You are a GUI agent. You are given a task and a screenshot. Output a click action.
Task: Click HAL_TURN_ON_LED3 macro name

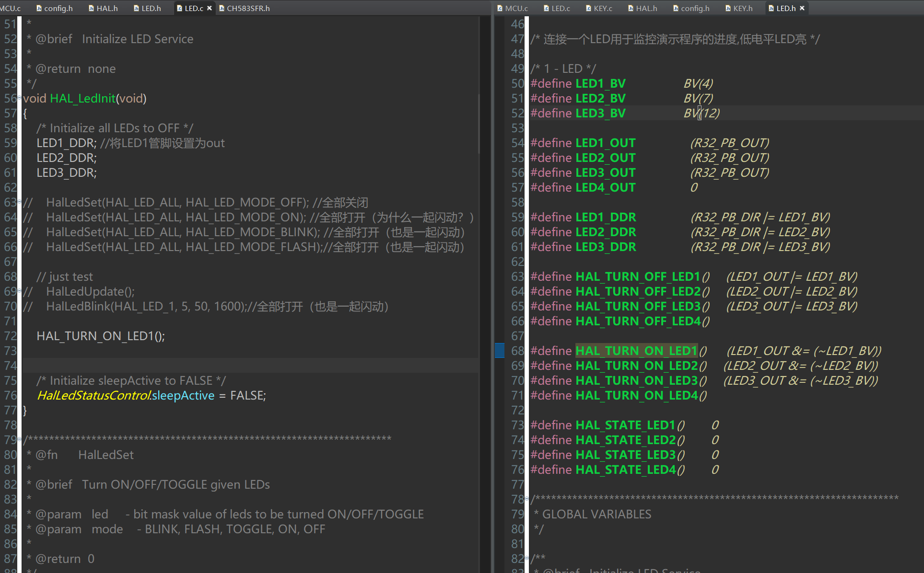[636, 380]
